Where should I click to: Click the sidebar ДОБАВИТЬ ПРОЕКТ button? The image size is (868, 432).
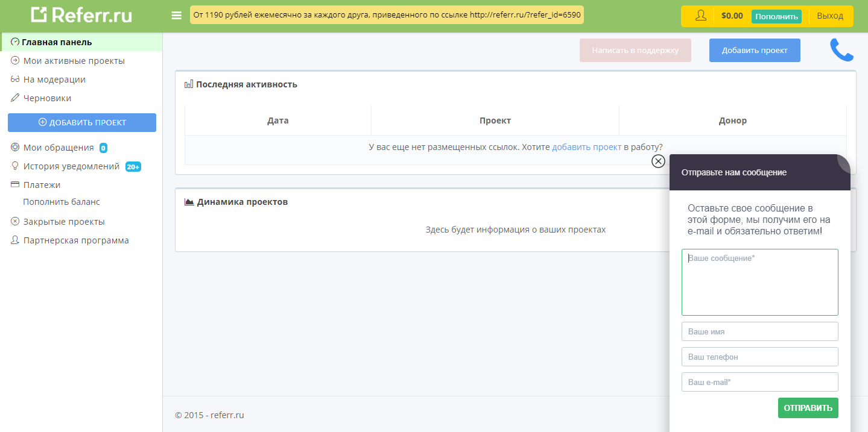coord(82,122)
